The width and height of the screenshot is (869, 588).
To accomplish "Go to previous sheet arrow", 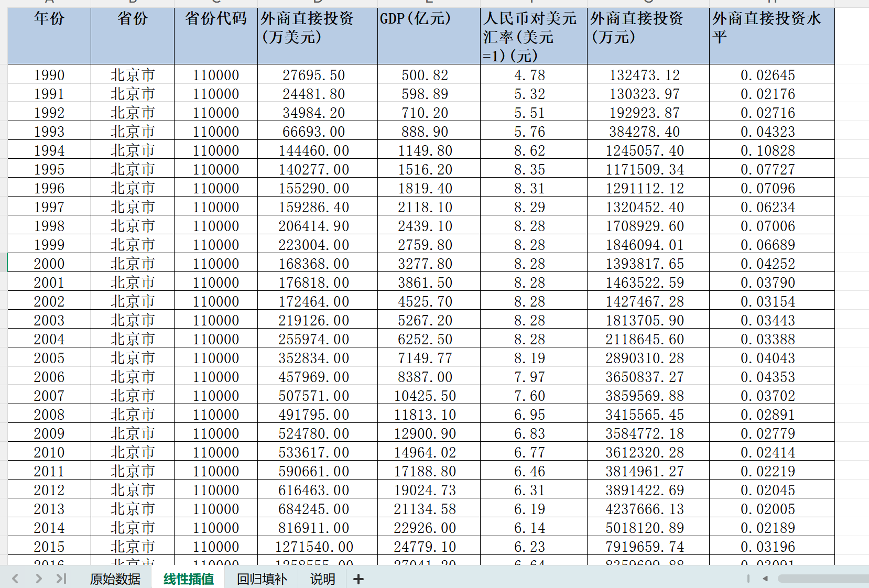I will pyautogui.click(x=15, y=579).
